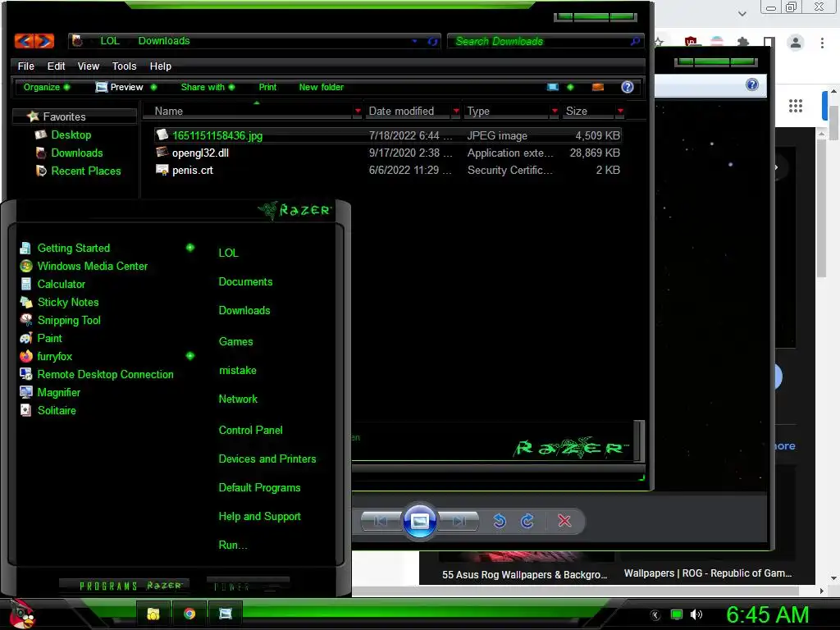840x630 pixels.
Task: Click the refresh icon in address bar
Action: point(432,41)
